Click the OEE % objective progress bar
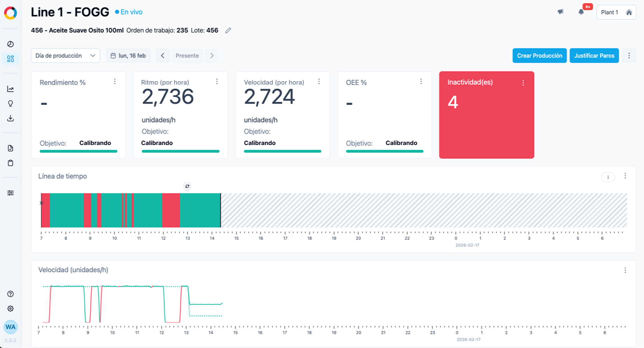644x348 pixels. 385,151
